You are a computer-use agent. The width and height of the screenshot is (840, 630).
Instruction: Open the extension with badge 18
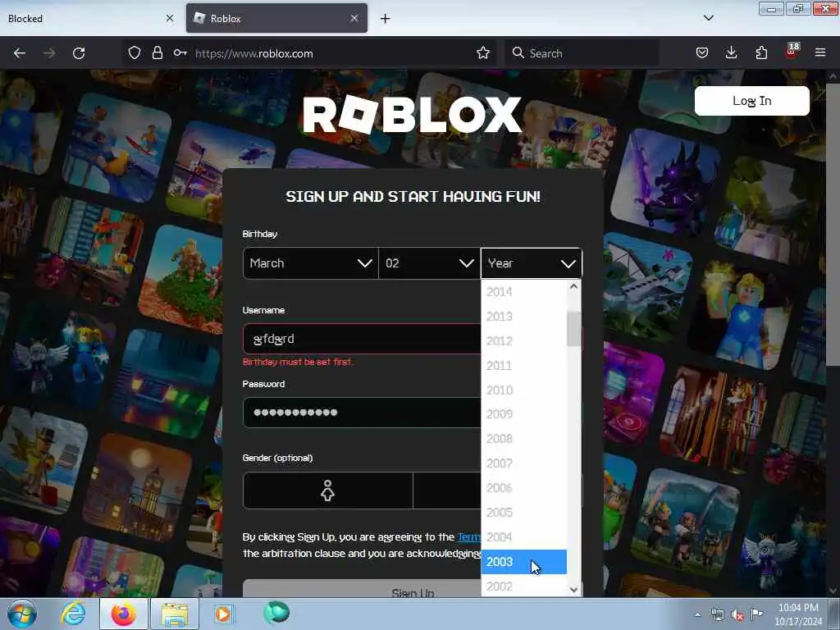click(x=792, y=52)
